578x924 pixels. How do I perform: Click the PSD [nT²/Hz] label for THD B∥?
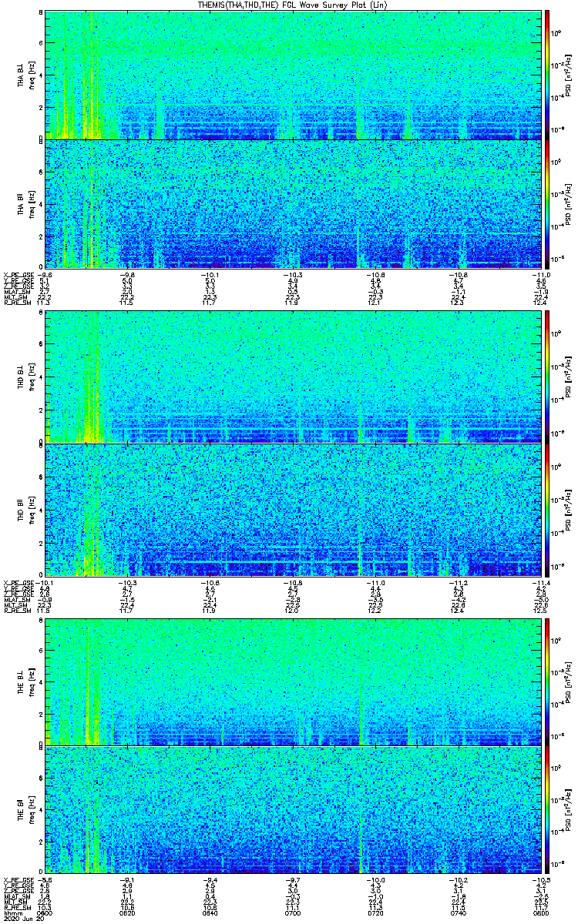pos(570,510)
